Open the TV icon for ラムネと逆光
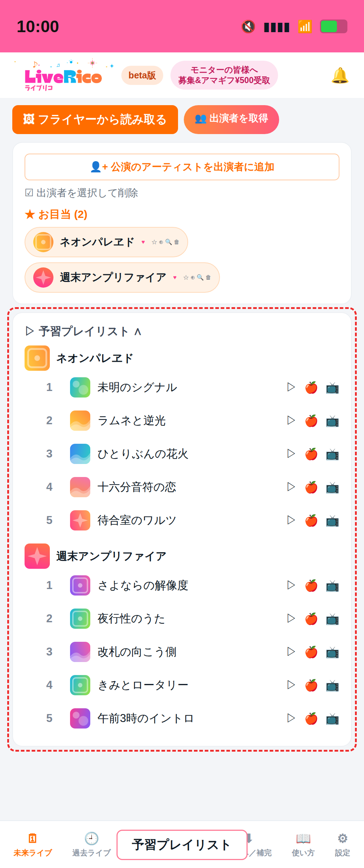The image size is (364, 868). tap(332, 421)
